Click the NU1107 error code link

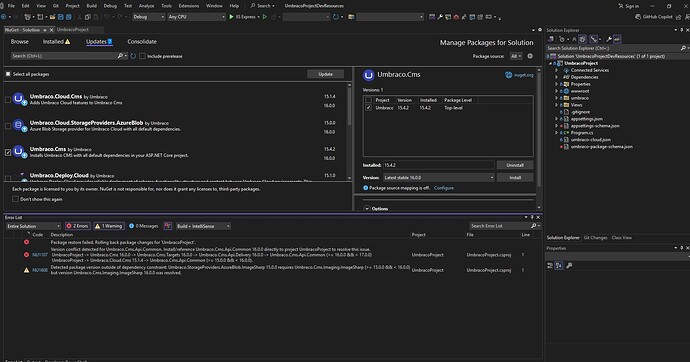click(40, 255)
